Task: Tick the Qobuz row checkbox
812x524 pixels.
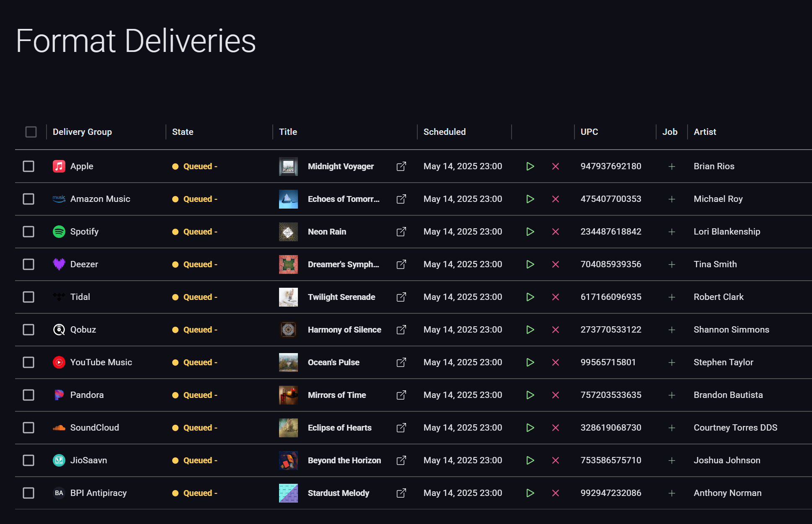Action: pyautogui.click(x=28, y=330)
